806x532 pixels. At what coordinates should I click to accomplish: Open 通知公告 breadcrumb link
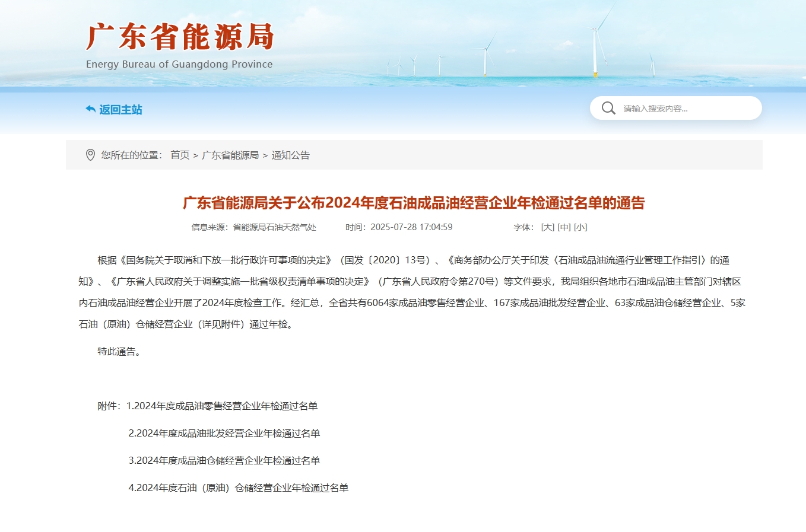coord(291,155)
